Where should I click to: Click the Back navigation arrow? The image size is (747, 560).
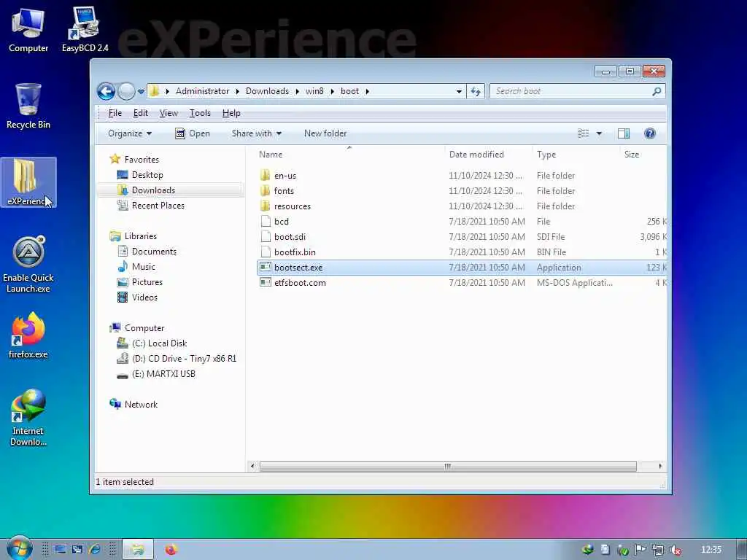coord(106,91)
